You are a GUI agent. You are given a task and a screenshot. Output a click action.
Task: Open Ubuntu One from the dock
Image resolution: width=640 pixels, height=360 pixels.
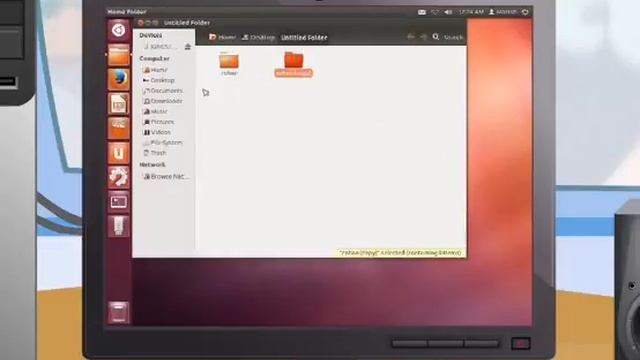(x=119, y=153)
